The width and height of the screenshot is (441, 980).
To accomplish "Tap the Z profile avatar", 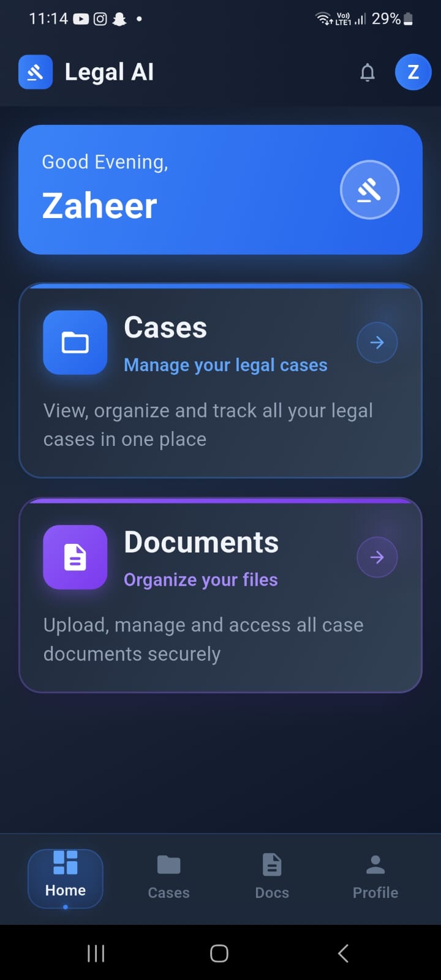I will click(x=413, y=72).
